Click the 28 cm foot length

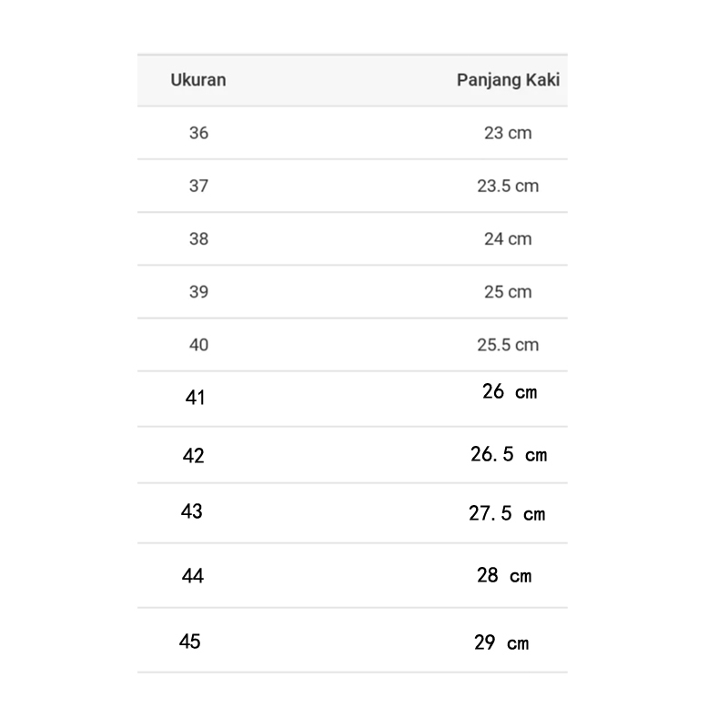[504, 575]
